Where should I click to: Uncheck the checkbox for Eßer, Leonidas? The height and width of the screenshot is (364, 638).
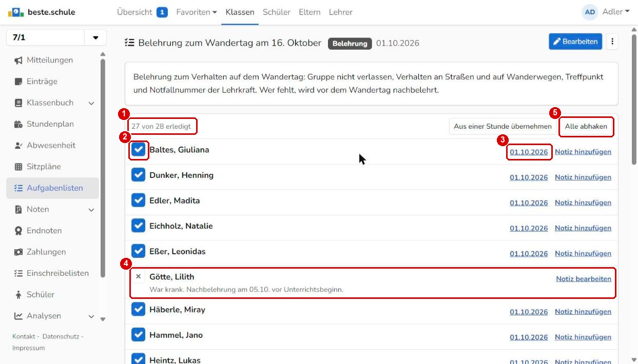coord(139,251)
